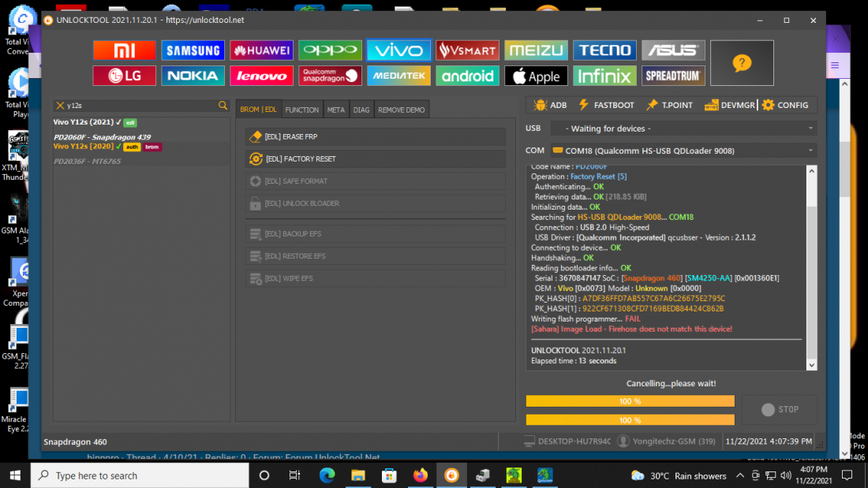Switch to the REMOVE DEMO tab
Image resolution: width=868 pixels, height=488 pixels.
[402, 110]
